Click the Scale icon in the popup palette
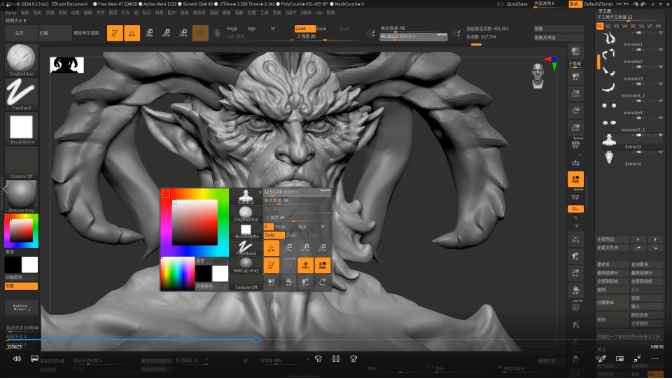The image size is (672, 379). point(306,248)
